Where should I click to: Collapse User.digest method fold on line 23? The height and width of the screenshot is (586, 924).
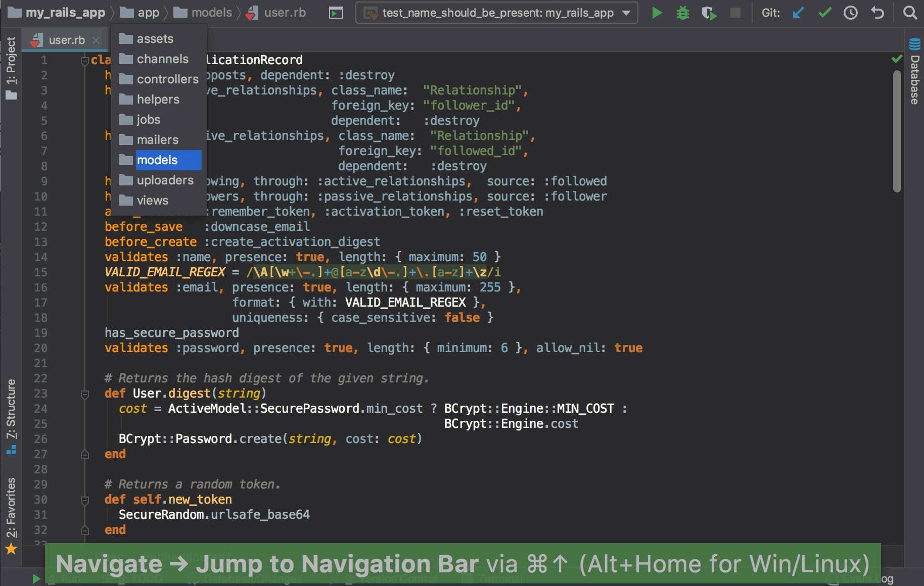click(85, 394)
